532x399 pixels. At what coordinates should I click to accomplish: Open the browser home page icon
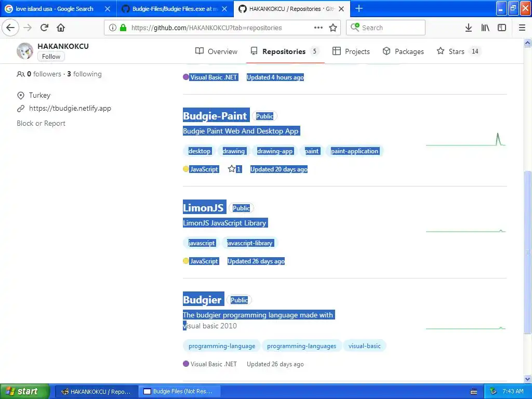click(x=61, y=28)
